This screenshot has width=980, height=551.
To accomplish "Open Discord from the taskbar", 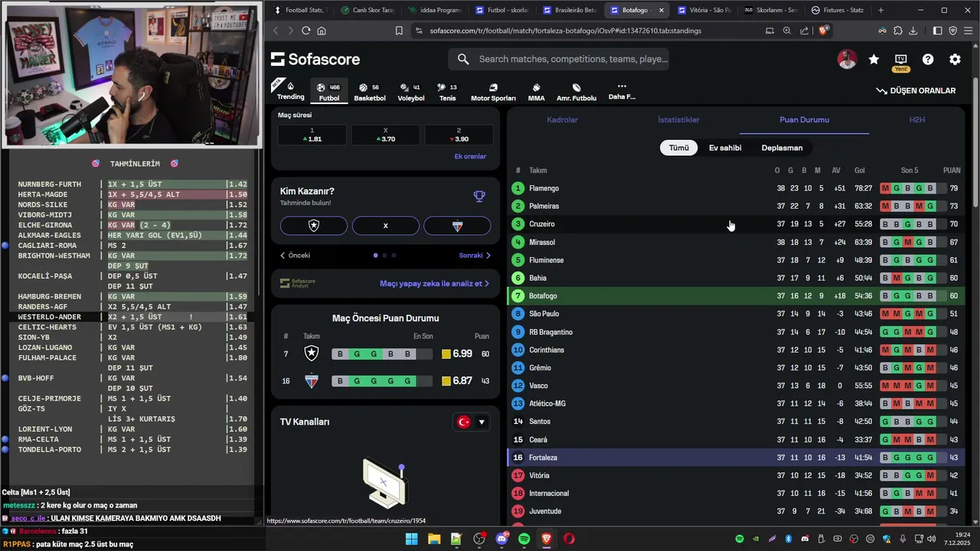I will point(501,539).
